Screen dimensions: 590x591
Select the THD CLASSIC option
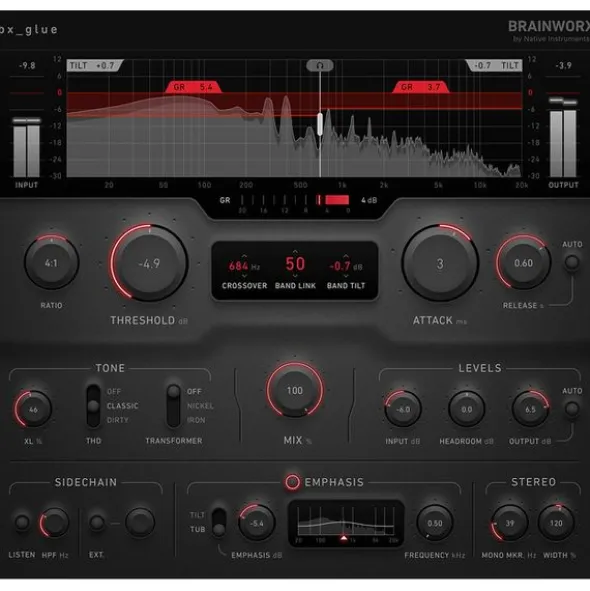(x=123, y=406)
